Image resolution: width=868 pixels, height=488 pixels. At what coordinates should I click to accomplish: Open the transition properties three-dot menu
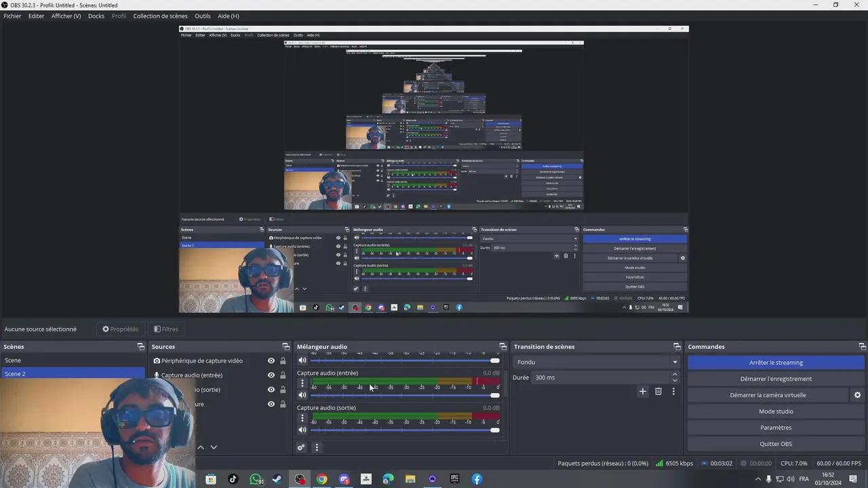pyautogui.click(x=673, y=391)
